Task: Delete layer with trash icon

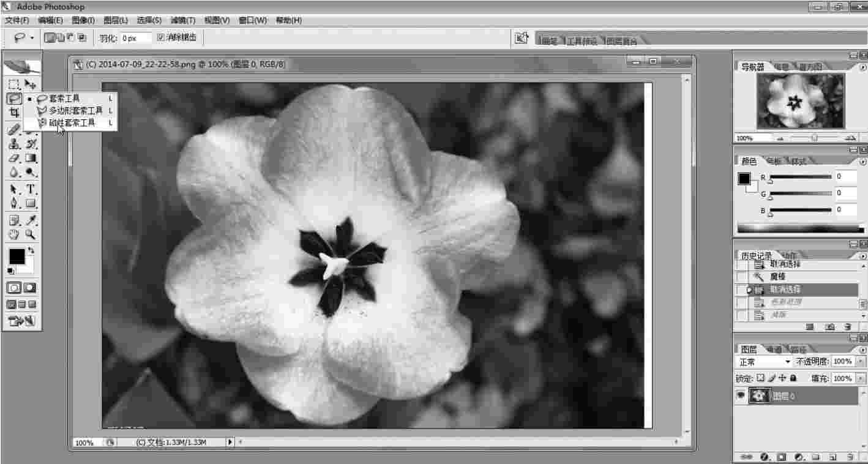Action: click(850, 457)
